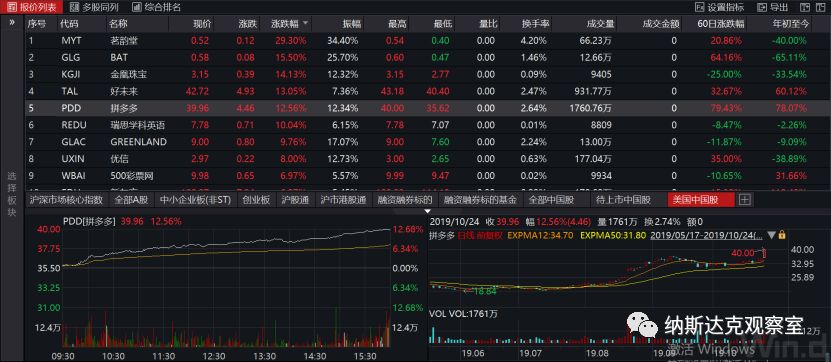
Task: Open the K-line date range link
Action: pos(706,235)
